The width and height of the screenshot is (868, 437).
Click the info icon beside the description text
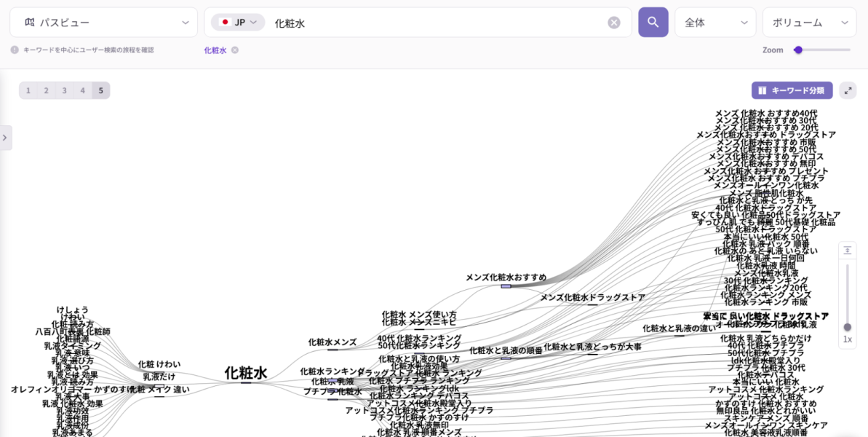click(x=15, y=50)
